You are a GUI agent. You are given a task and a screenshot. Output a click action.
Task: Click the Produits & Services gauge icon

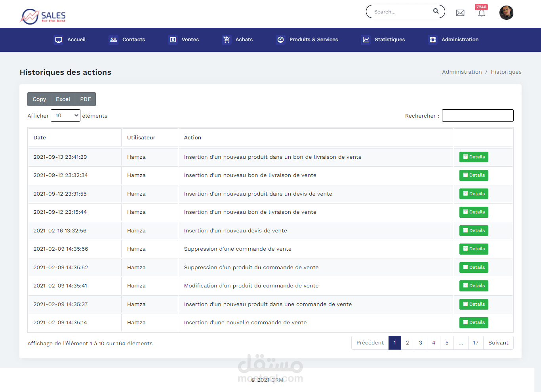(280, 39)
